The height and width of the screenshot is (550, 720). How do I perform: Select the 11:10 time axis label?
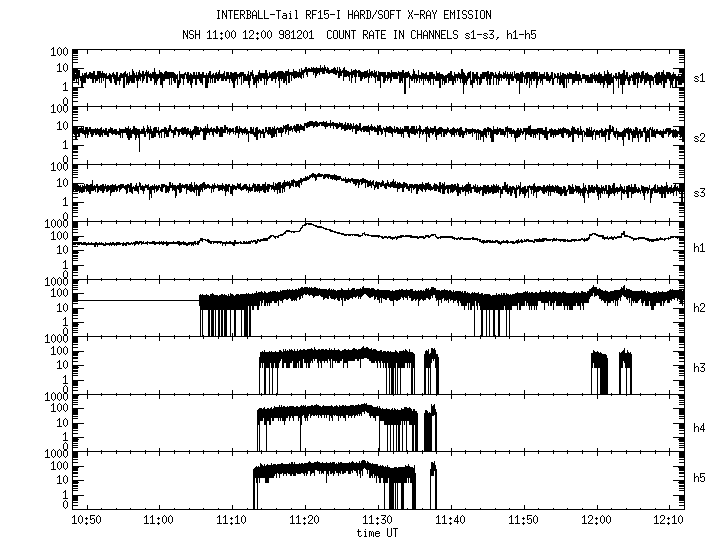232,522
